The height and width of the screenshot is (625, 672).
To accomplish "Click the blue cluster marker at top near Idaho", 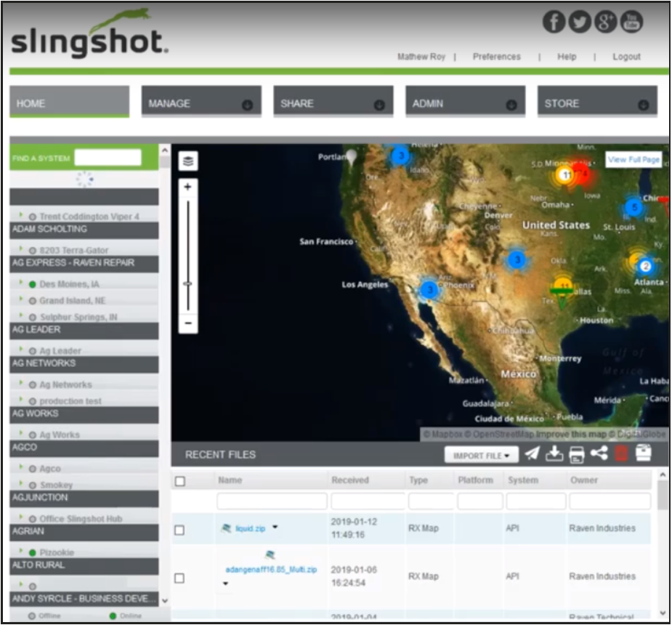I will tap(400, 156).
